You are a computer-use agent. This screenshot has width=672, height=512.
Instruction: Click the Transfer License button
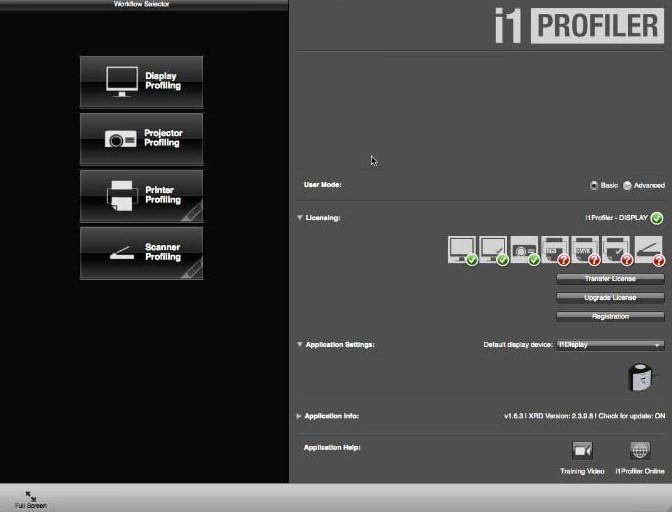(x=610, y=279)
